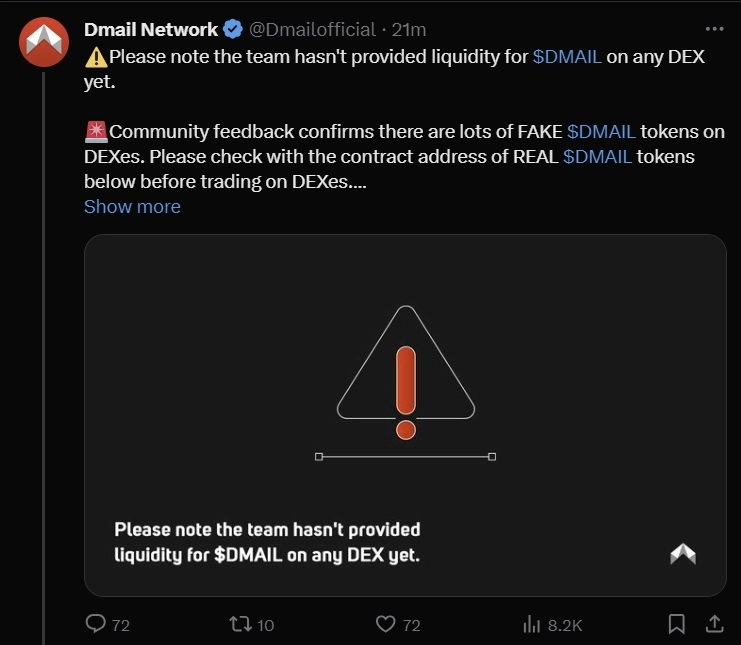Click the first $DMAIL cashtag after 'liquidity for'
The width and height of the screenshot is (741, 645).
(567, 57)
